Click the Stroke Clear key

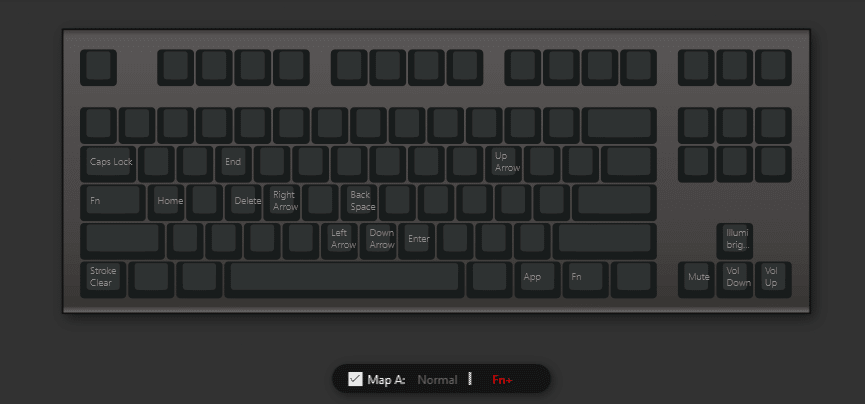click(x=103, y=280)
